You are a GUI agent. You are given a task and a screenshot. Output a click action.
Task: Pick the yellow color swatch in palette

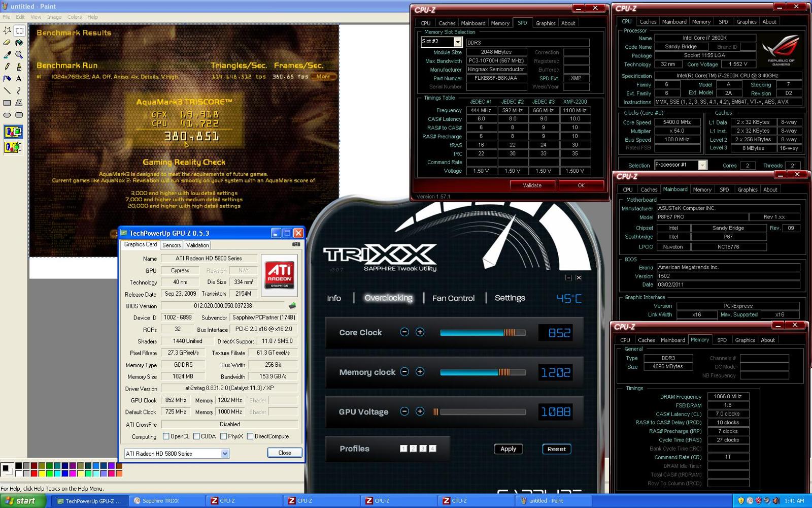[x=42, y=473]
